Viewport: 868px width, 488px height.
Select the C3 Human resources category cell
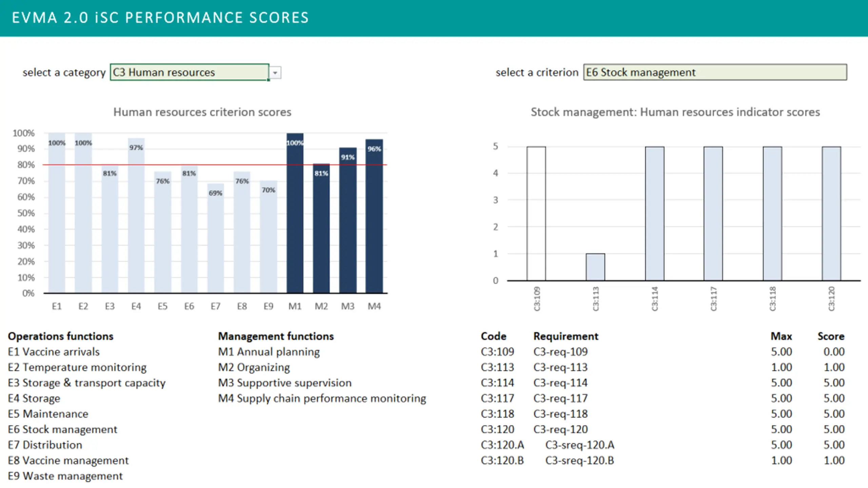coord(190,72)
